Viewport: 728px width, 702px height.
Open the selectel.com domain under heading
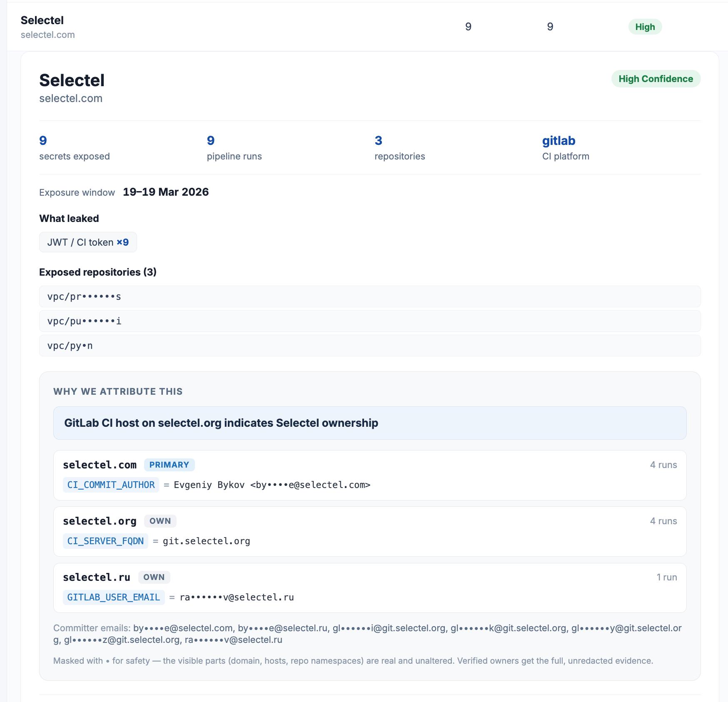[x=71, y=98]
